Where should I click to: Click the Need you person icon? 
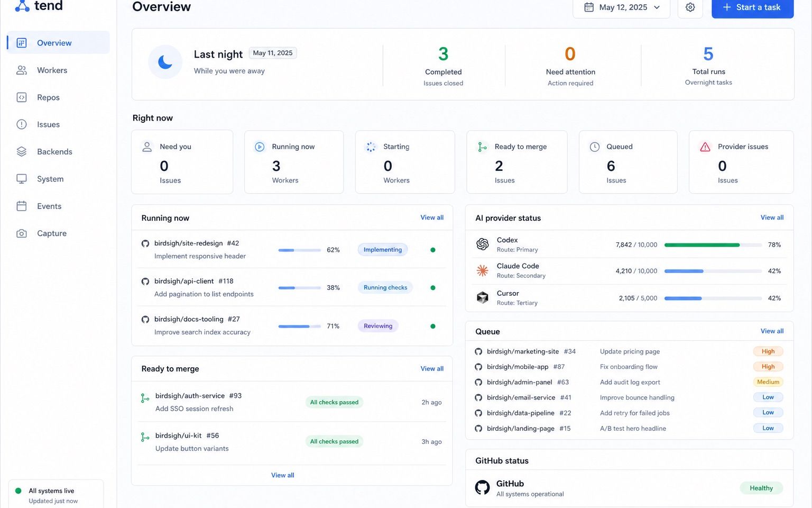click(x=147, y=147)
